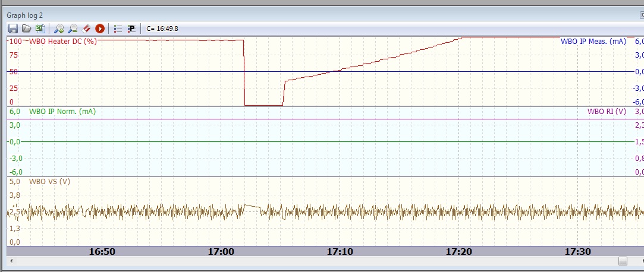Select the Graph log 2 panel title
The height and width of the screenshot is (272, 644).
[24, 14]
